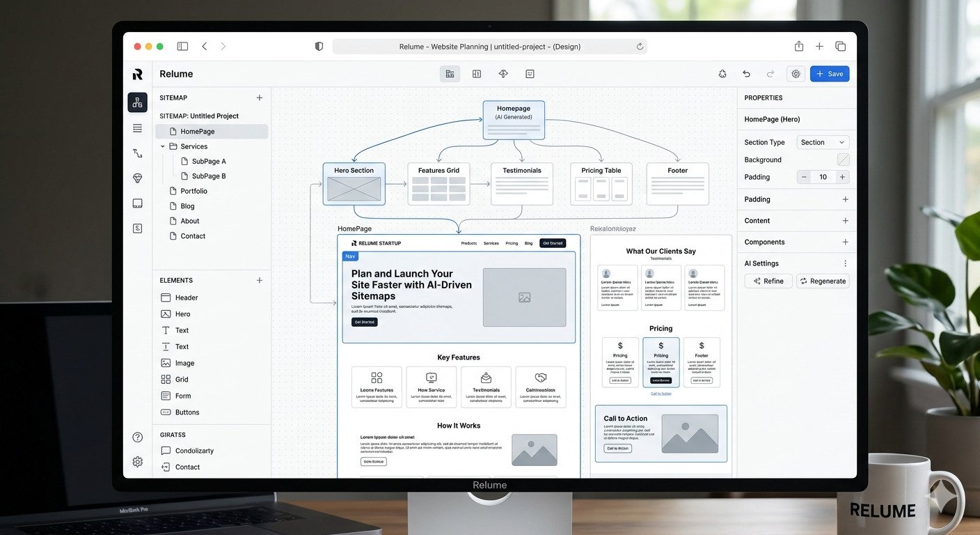Open project settings gear beside Save
Viewport: 980px width, 535px height.
coord(796,74)
